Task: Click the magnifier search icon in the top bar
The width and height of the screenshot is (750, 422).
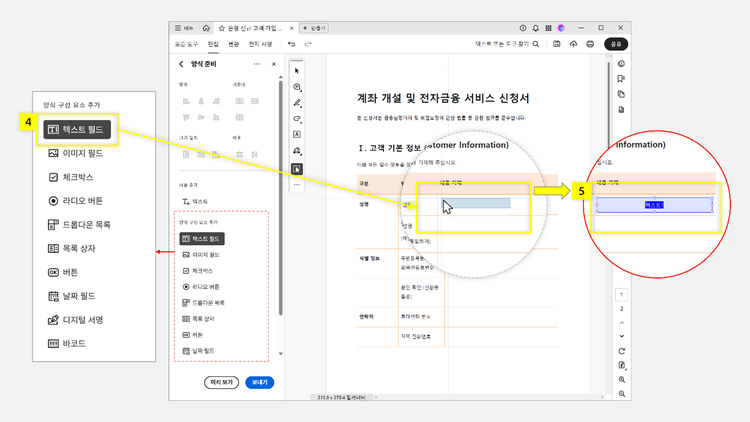Action: coord(536,44)
